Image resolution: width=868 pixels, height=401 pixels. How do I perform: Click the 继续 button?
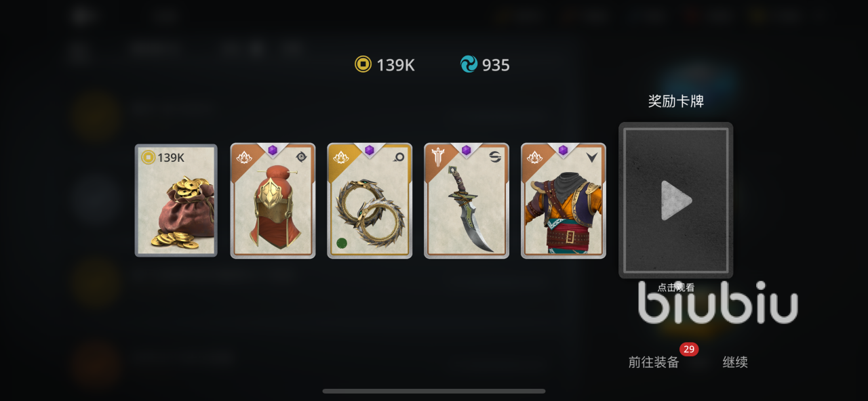pos(735,362)
